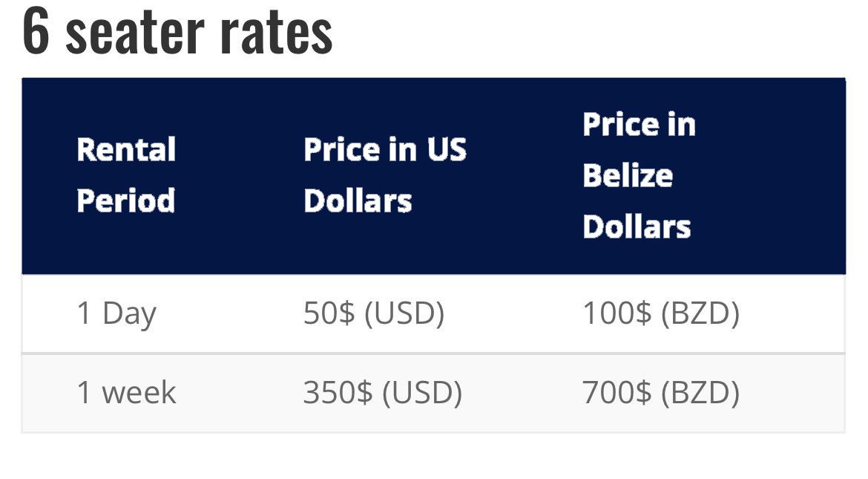Click "(USD)" in the 1 Day row
The height and width of the screenshot is (479, 868).
pos(404,313)
